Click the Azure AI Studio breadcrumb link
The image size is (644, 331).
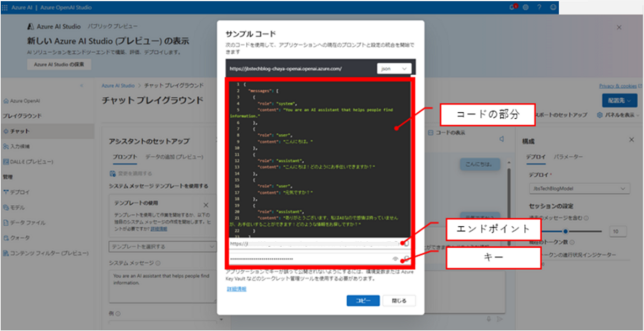pyautogui.click(x=118, y=85)
